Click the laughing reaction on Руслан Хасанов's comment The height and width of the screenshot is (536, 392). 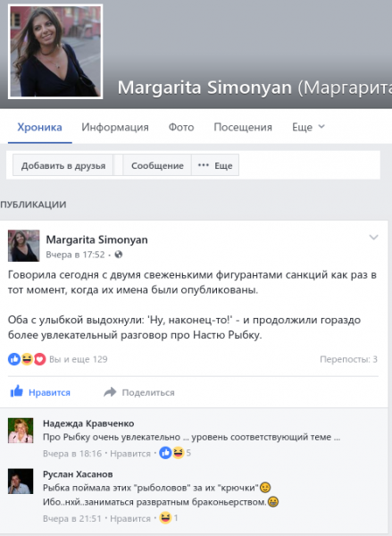(165, 518)
